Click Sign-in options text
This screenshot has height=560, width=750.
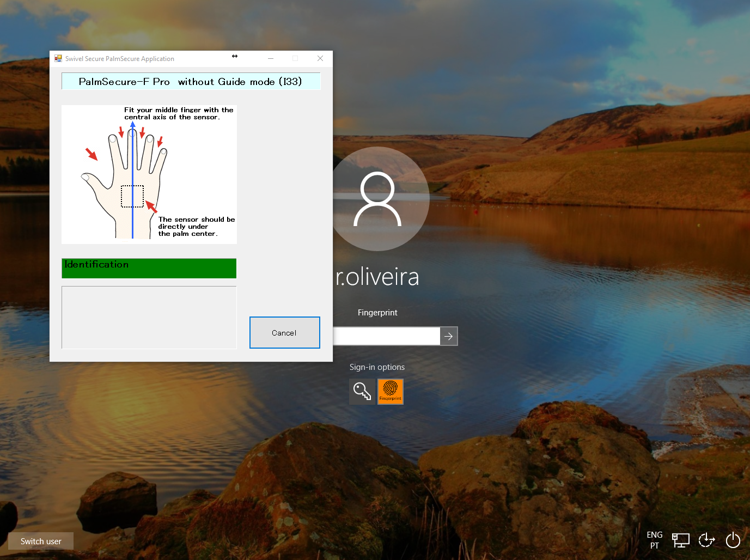[377, 367]
